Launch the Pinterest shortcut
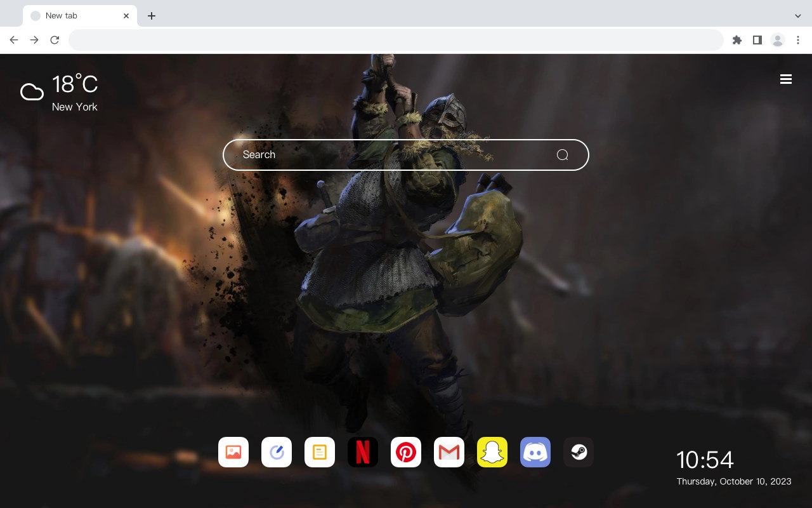The image size is (812, 508). pos(406,452)
